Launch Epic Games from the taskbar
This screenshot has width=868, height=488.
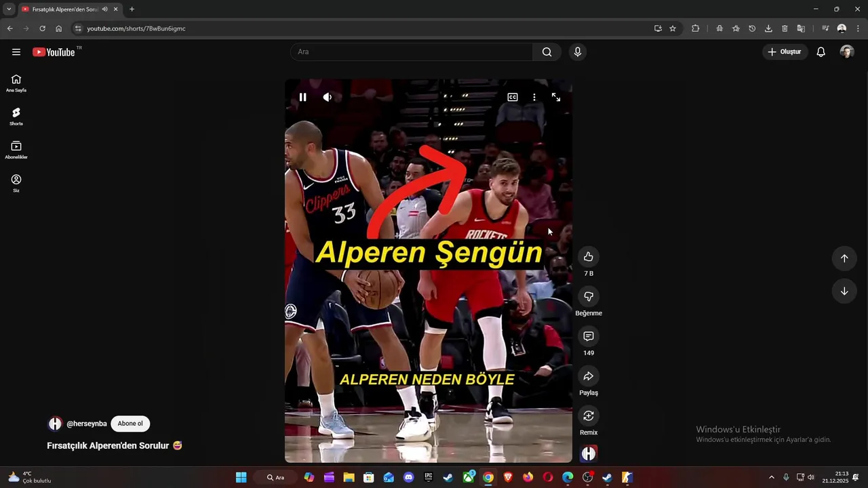click(x=429, y=478)
